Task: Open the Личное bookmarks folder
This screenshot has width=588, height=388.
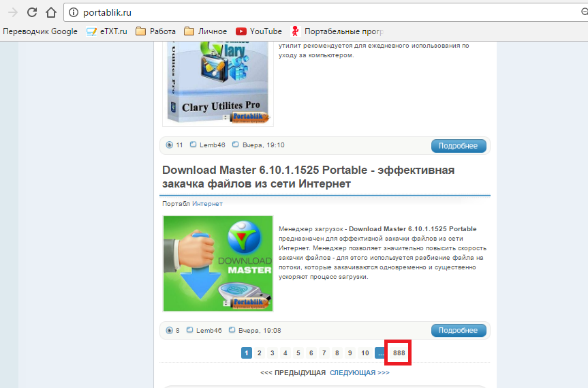Action: 206,31
